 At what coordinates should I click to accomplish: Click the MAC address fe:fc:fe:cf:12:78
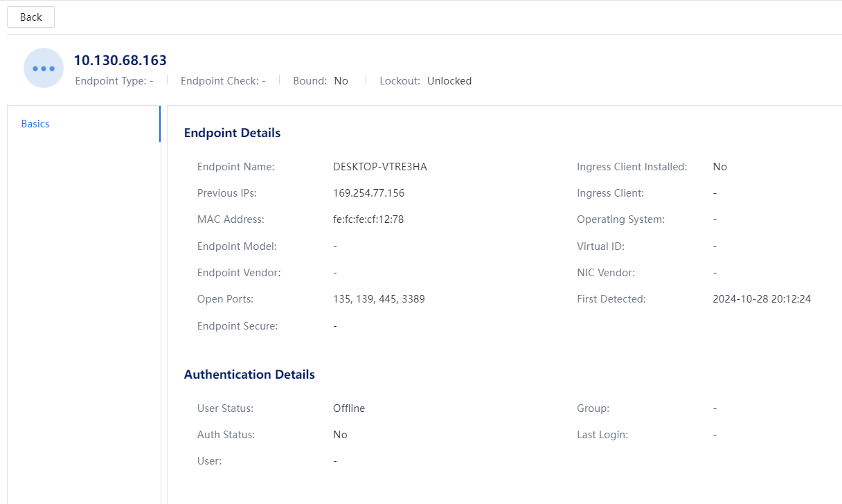[x=368, y=219]
